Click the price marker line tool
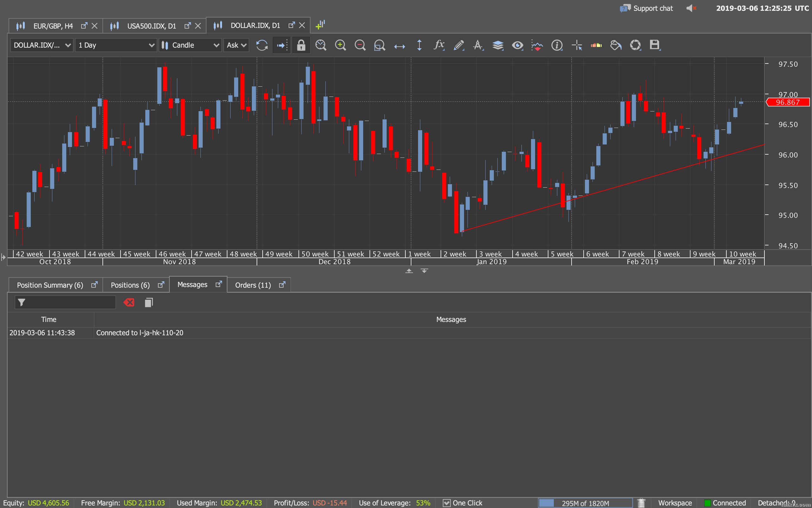 tap(537, 45)
